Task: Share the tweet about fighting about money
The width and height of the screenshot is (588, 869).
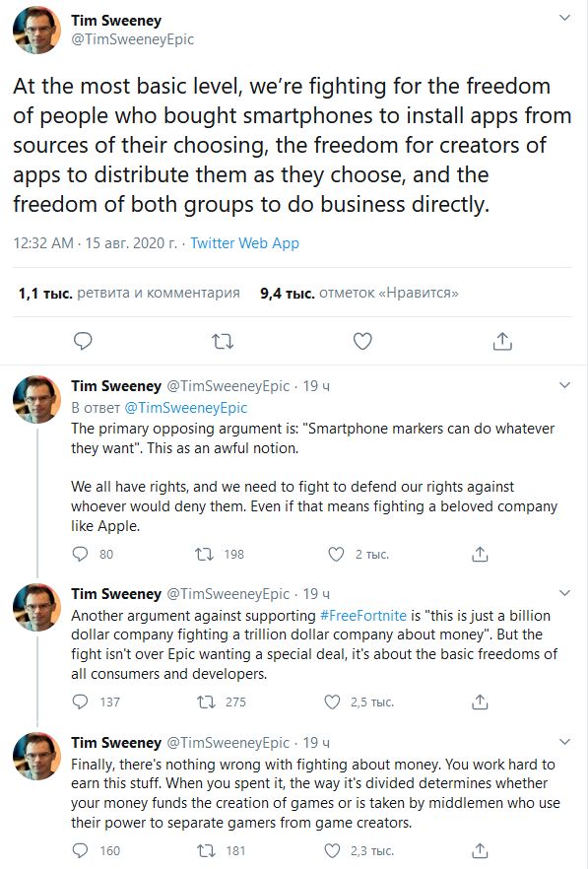Action: 480,850
